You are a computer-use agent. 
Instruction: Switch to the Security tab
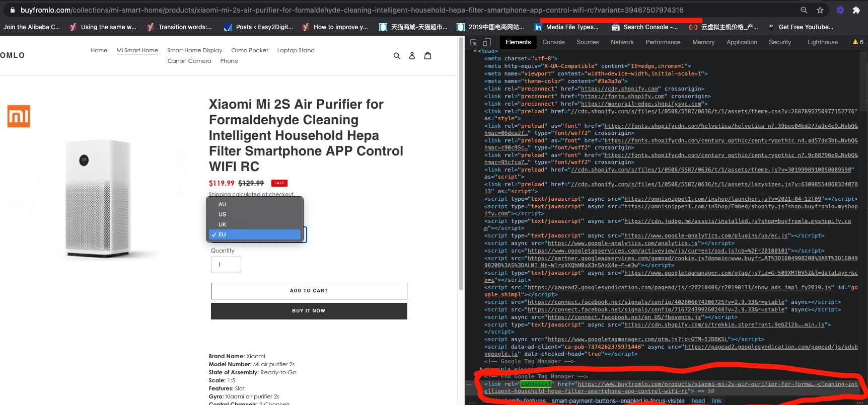point(780,42)
